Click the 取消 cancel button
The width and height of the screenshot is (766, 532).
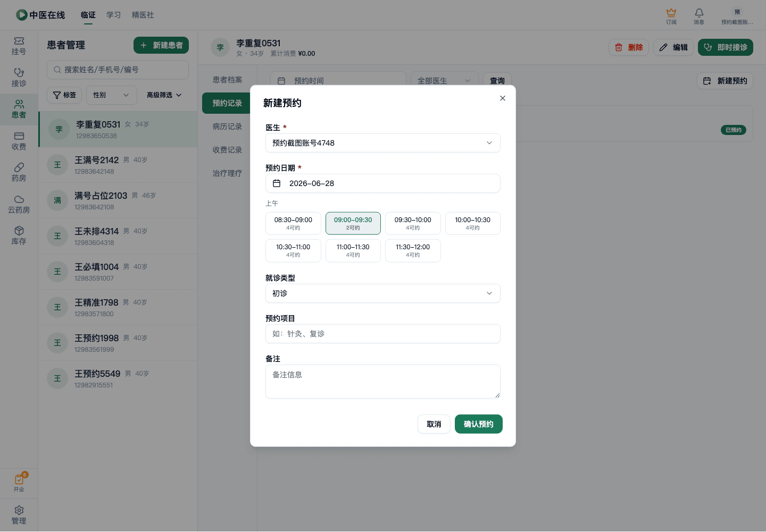pyautogui.click(x=434, y=424)
